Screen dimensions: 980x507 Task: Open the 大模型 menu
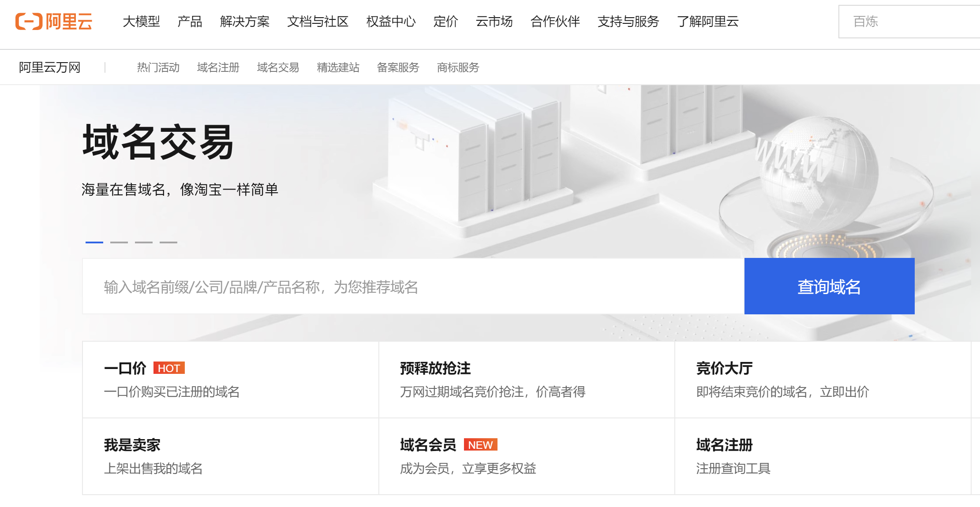141,21
